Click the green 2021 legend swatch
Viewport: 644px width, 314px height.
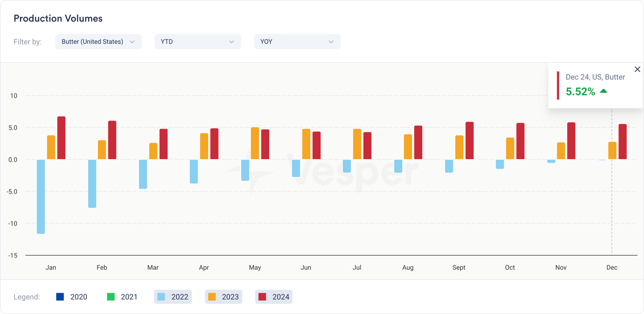111,297
